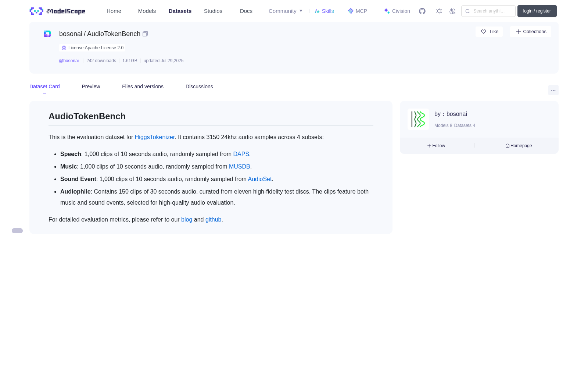Open the @bosonai profile link
Screen dimensions: 588x368
pos(69,61)
